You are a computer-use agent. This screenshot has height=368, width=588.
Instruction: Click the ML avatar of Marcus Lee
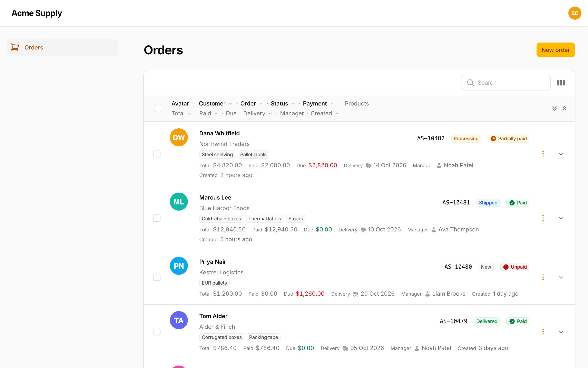tap(179, 202)
